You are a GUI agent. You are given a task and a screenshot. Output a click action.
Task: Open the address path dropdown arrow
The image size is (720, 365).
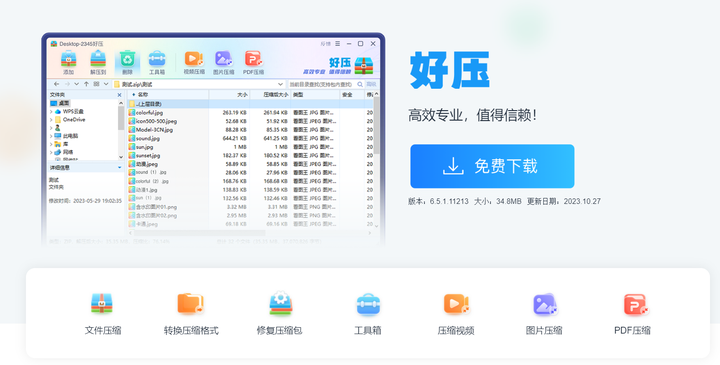click(x=280, y=84)
